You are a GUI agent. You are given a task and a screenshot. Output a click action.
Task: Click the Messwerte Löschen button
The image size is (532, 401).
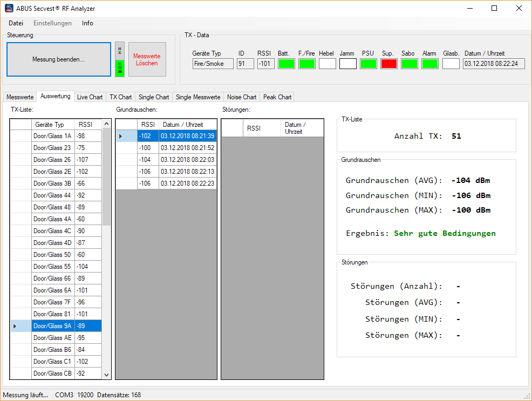(x=147, y=59)
